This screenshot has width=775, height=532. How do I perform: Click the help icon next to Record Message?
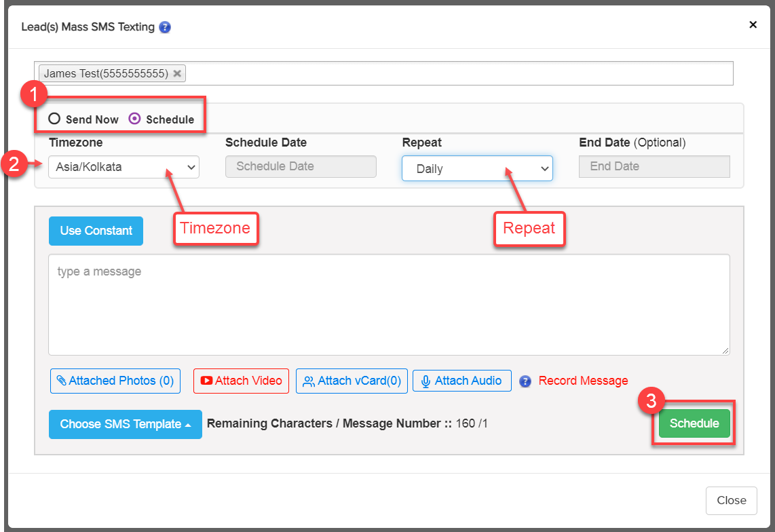[525, 381]
